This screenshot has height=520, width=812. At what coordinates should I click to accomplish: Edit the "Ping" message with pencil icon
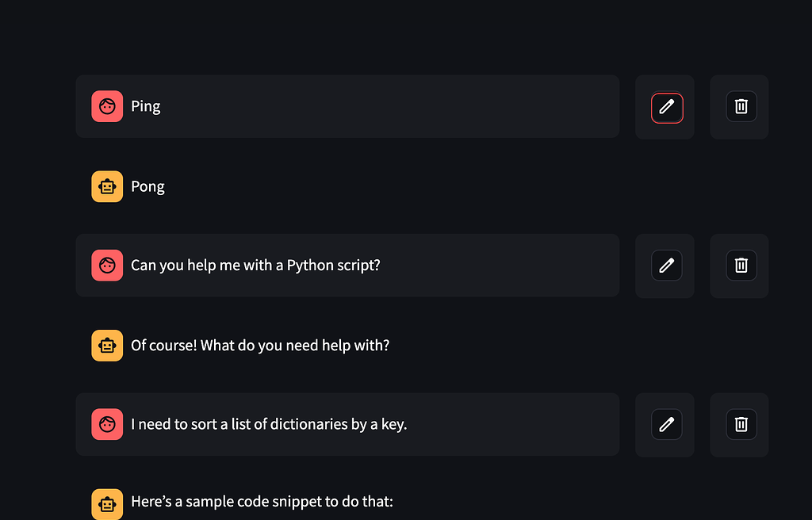coord(666,108)
